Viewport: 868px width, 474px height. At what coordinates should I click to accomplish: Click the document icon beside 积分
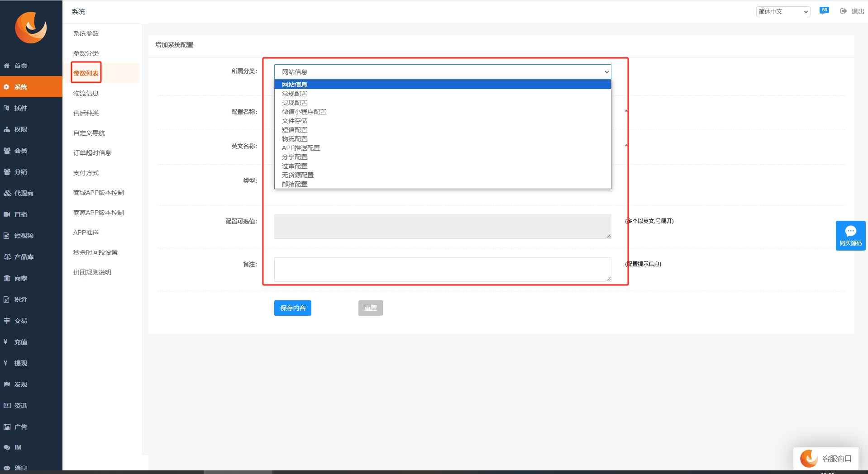(x=7, y=299)
